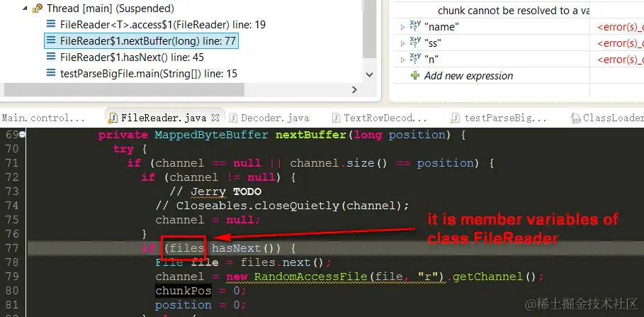Viewport: 644px width, 317px height.
Task: Select the FileReader$1.hasNext() line 45 frame
Action: [x=132, y=57]
